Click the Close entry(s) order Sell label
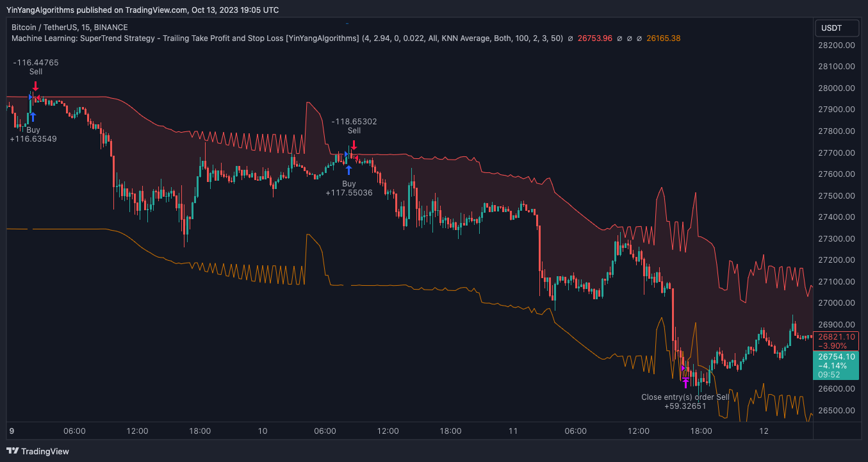Image resolution: width=868 pixels, height=462 pixels. tap(685, 397)
